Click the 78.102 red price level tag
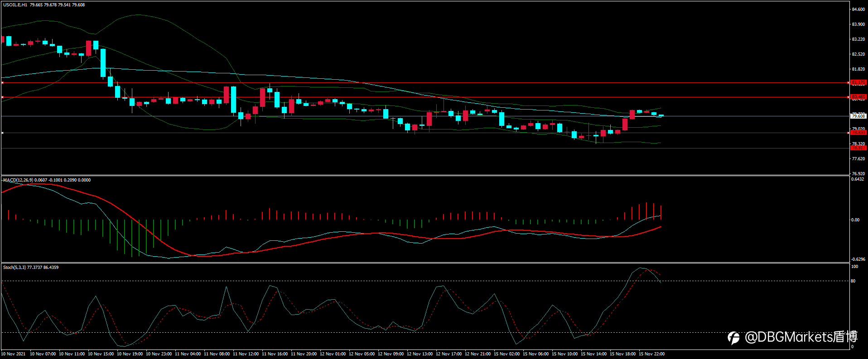 [858, 148]
